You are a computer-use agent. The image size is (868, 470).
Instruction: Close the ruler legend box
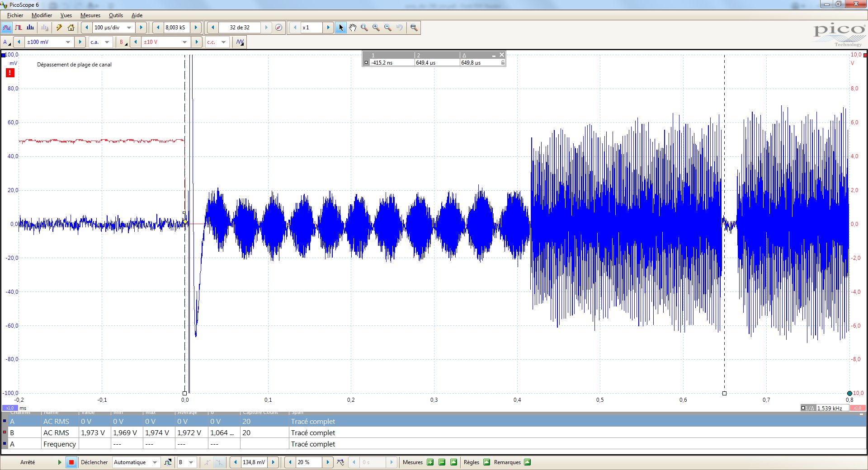501,55
